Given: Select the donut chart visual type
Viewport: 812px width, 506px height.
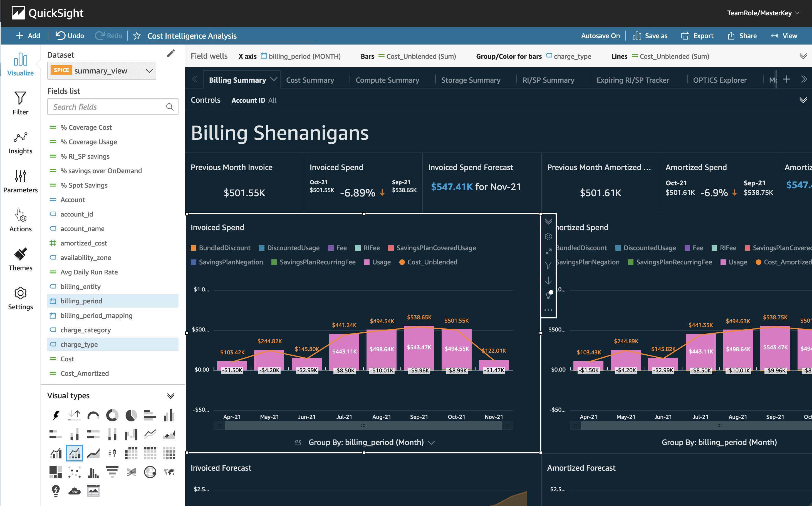Looking at the screenshot, I should point(112,415).
